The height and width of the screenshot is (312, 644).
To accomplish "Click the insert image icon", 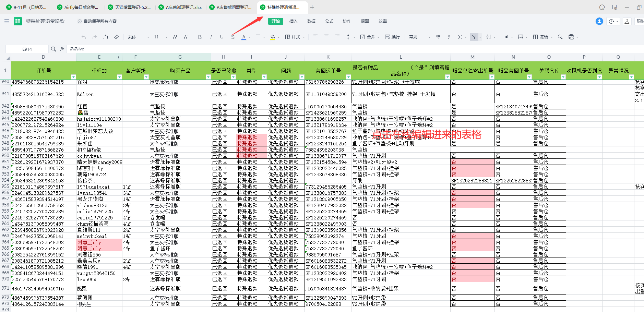I will (521, 37).
